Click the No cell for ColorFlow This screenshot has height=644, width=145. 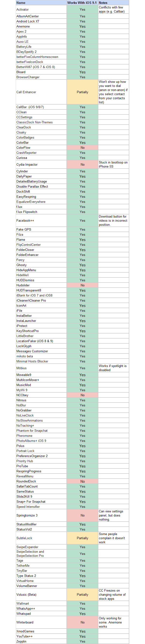(82, 148)
